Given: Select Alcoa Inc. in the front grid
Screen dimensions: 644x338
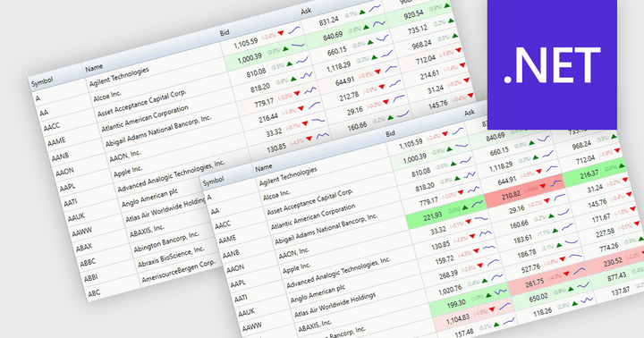Looking at the screenshot, I should click(276, 196).
